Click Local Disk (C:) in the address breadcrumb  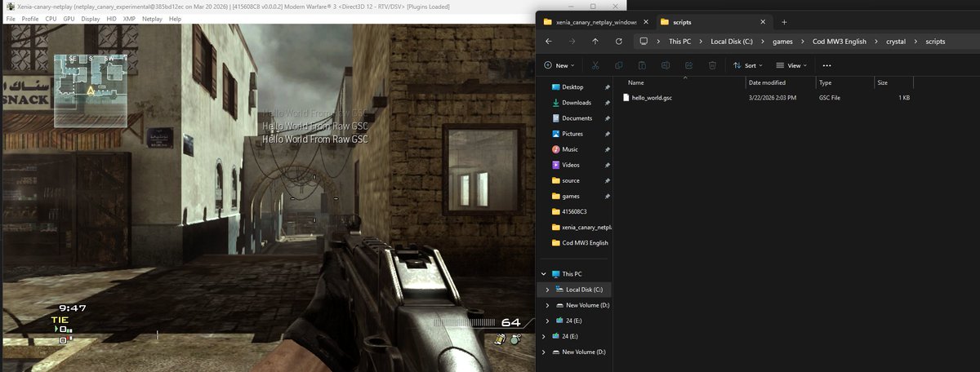pos(730,41)
